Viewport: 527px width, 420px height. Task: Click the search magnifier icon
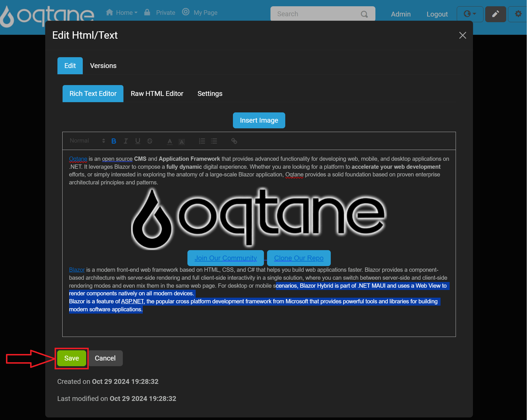point(364,14)
